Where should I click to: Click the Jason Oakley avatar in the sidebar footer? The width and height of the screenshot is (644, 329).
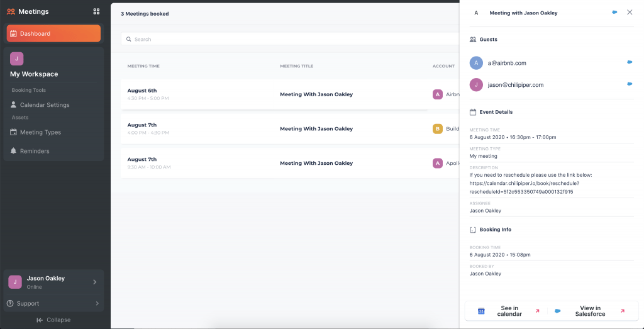coord(15,282)
